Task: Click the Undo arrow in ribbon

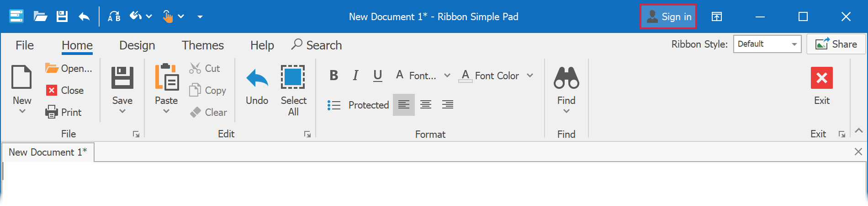Action: click(x=257, y=78)
